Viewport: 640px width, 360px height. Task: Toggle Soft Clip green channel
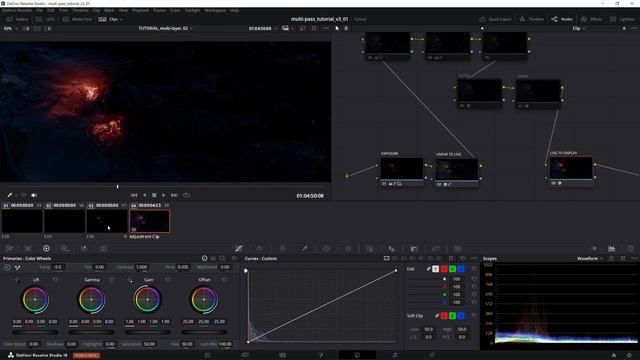tap(452, 316)
